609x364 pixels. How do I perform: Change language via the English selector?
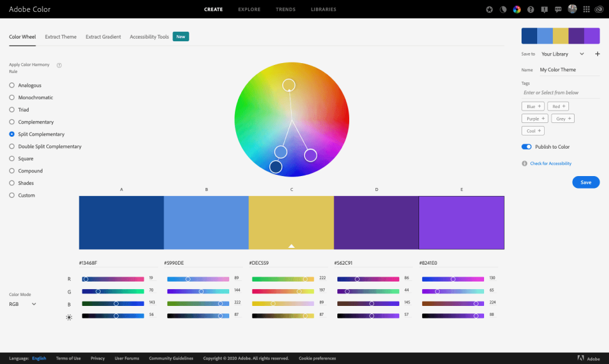(39, 358)
